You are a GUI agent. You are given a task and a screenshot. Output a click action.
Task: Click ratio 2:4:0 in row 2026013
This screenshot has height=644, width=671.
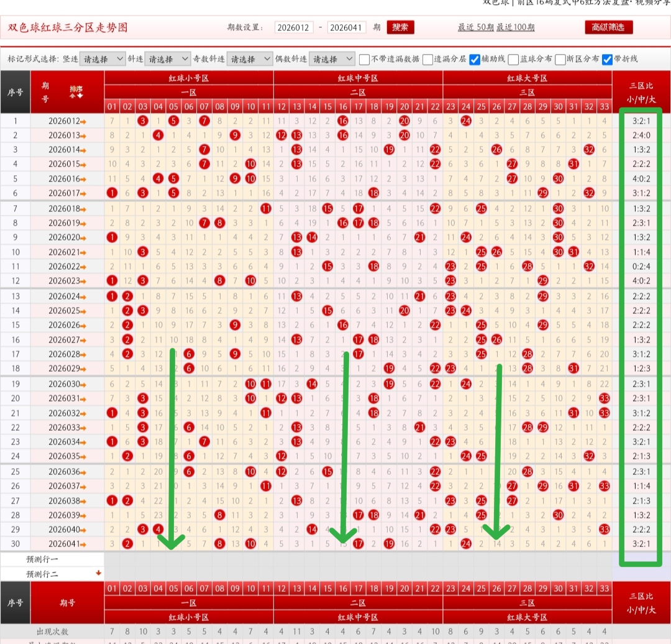pyautogui.click(x=641, y=136)
